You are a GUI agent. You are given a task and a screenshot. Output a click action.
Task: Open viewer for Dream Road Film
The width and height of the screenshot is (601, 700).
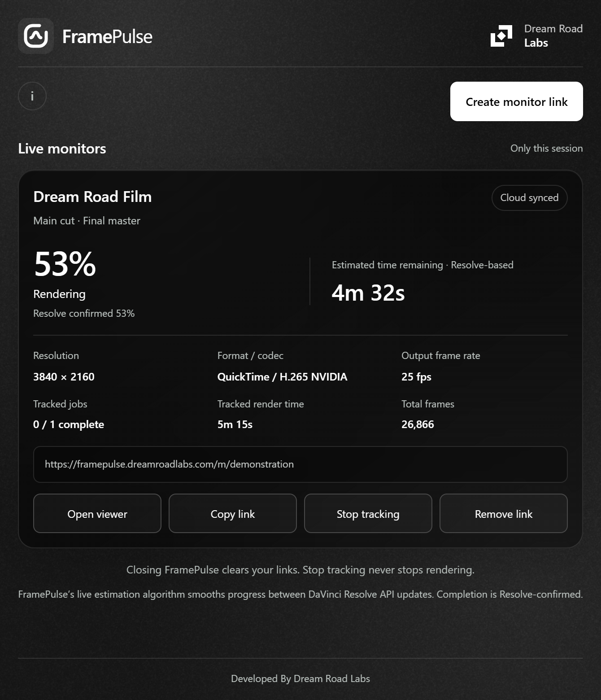[x=97, y=513]
